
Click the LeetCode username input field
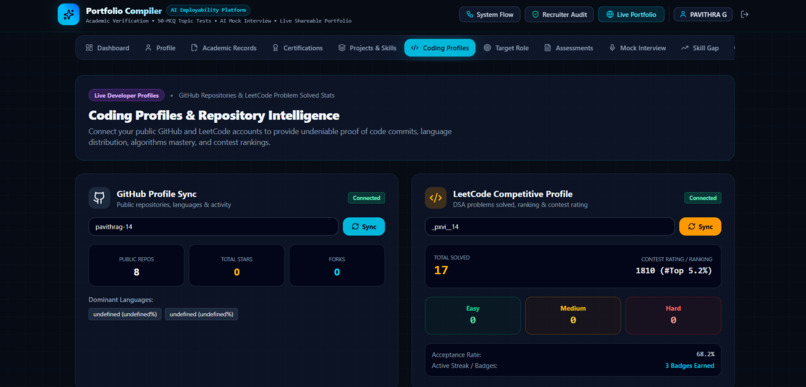point(549,227)
